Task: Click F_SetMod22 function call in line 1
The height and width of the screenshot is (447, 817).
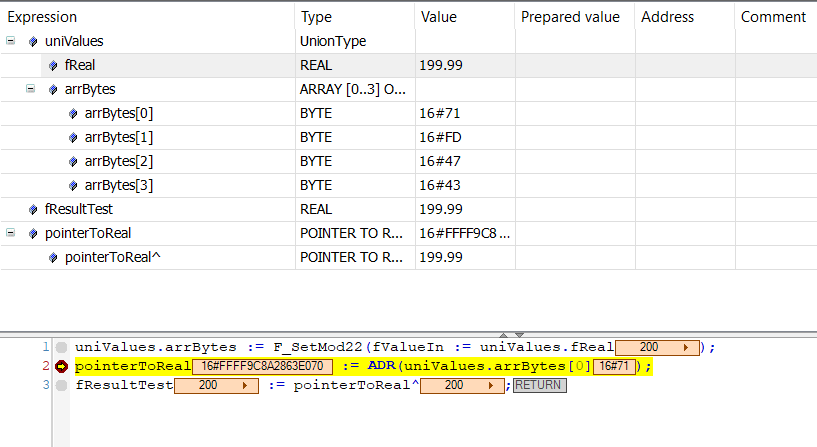Action: coord(317,347)
